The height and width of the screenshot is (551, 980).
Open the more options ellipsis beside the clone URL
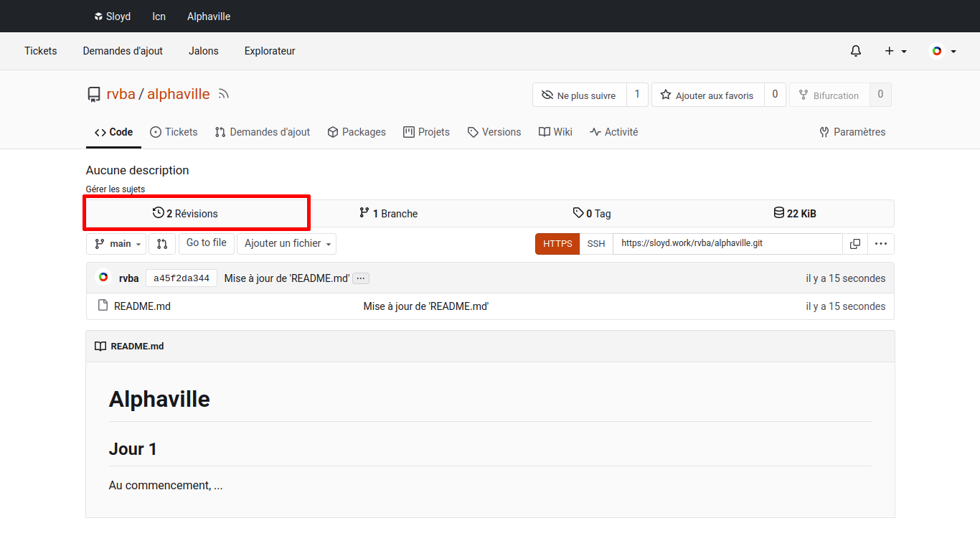pyautogui.click(x=880, y=244)
